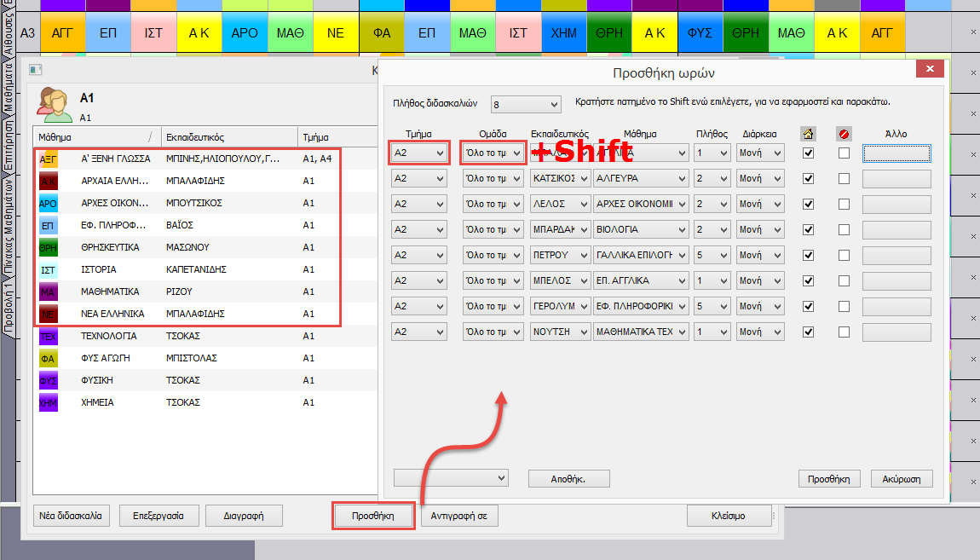
Task: Click the ΦΑ icon for ΦΥΣ ΑΓΩΓΗ
Action: (x=49, y=359)
